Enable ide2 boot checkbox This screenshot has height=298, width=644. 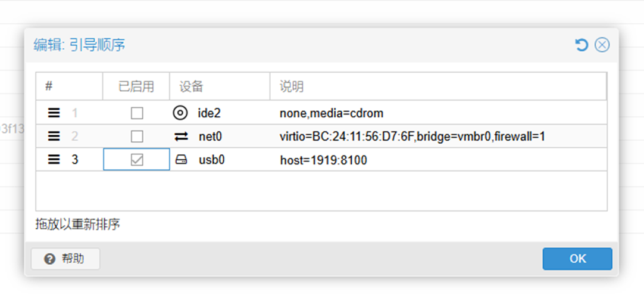click(137, 113)
